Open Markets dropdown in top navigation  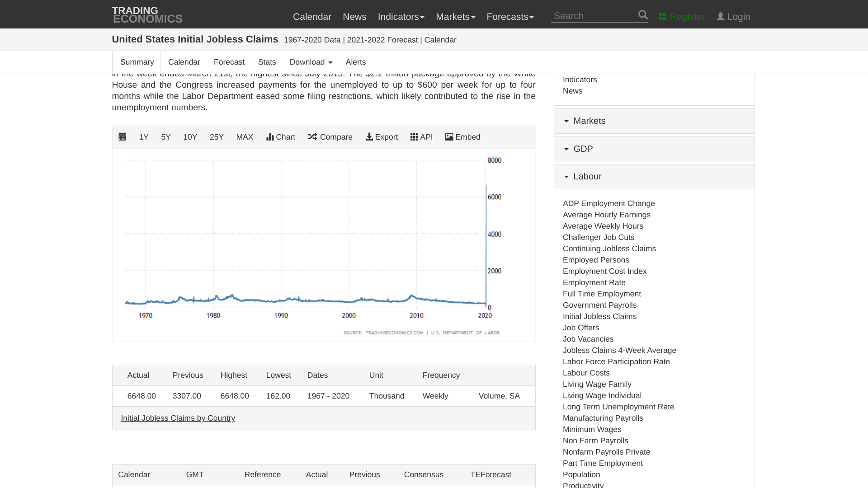tap(455, 17)
